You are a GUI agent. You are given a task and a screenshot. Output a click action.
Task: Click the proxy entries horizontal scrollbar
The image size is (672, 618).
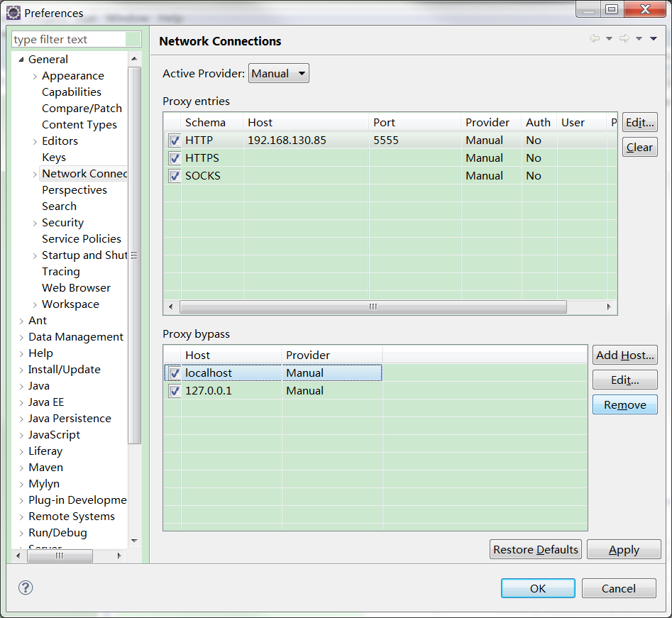point(373,307)
